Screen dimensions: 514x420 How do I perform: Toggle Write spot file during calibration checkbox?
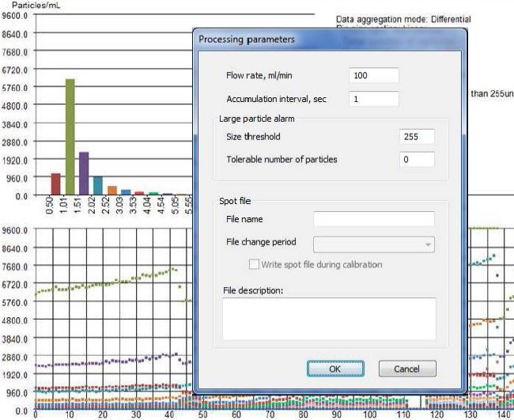254,264
